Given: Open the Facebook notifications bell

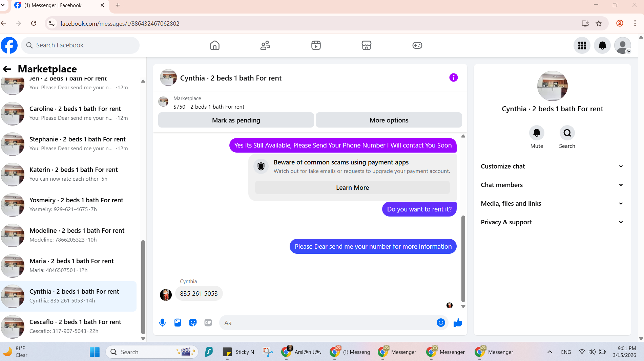Looking at the screenshot, I should click(x=602, y=45).
